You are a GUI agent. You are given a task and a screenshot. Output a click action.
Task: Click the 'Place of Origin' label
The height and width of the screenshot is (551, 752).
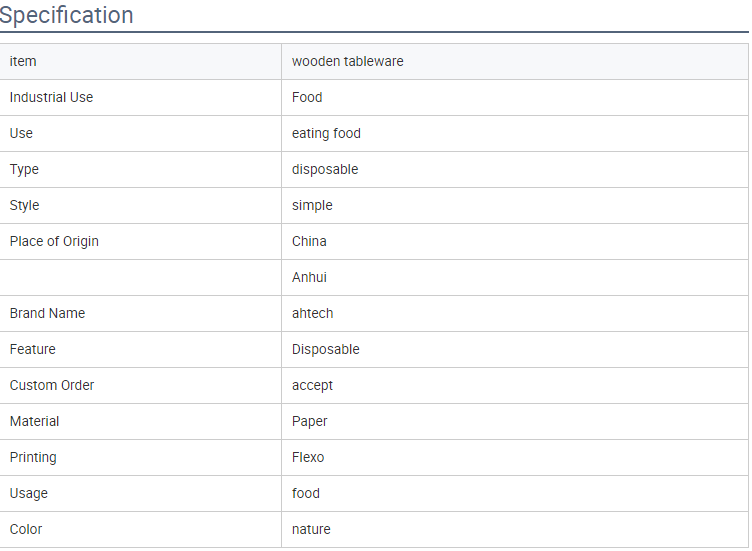tap(54, 241)
